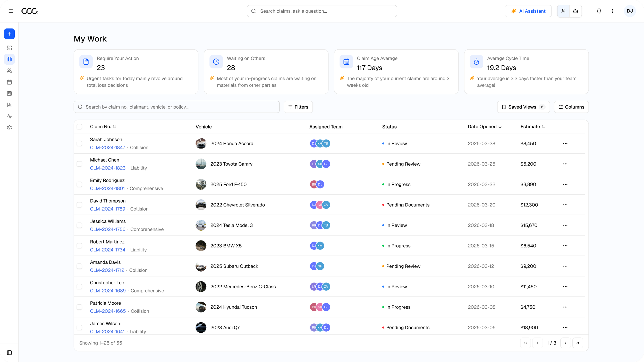Open the notifications bell
This screenshot has width=644, height=362.
(x=599, y=11)
